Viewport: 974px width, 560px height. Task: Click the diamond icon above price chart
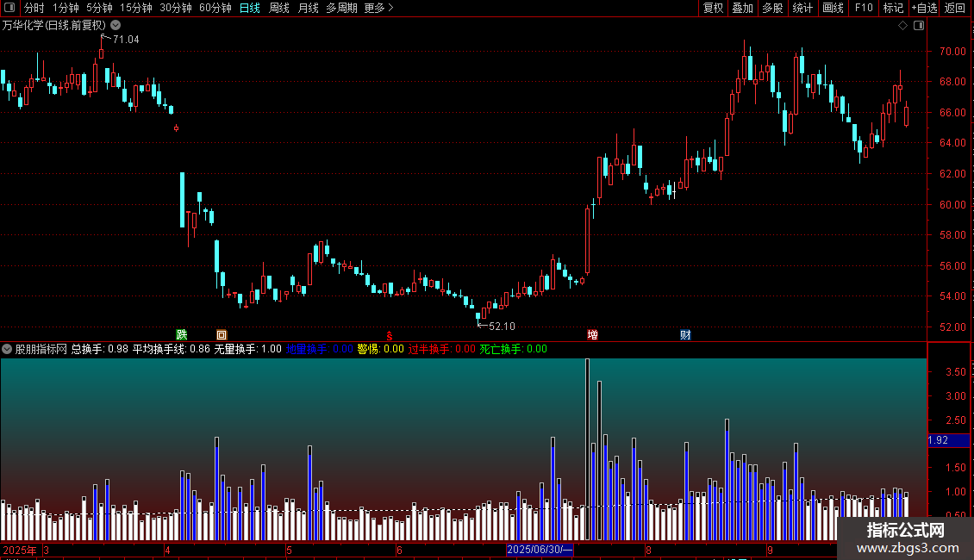(x=903, y=26)
